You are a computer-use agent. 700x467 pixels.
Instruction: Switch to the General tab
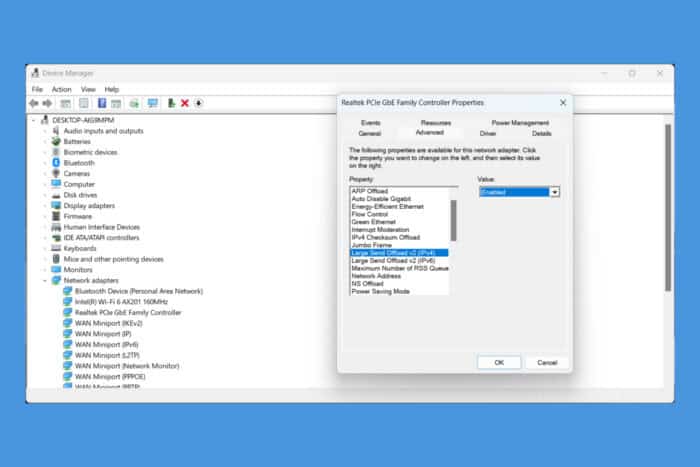pyautogui.click(x=370, y=133)
